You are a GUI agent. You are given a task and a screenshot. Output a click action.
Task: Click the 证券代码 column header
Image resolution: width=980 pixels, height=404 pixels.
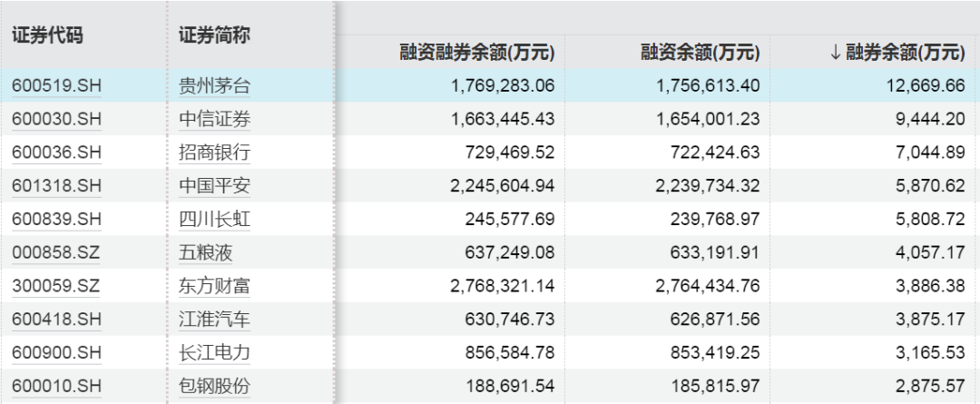[x=47, y=36]
